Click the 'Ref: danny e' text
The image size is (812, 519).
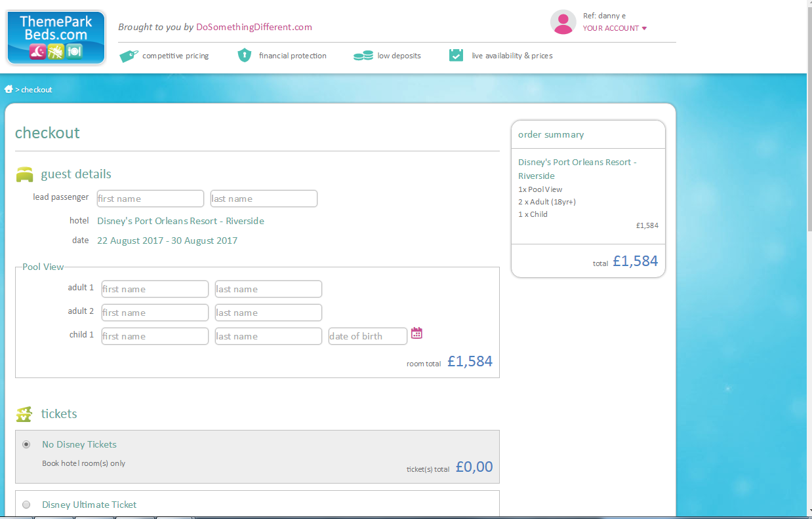(604, 16)
